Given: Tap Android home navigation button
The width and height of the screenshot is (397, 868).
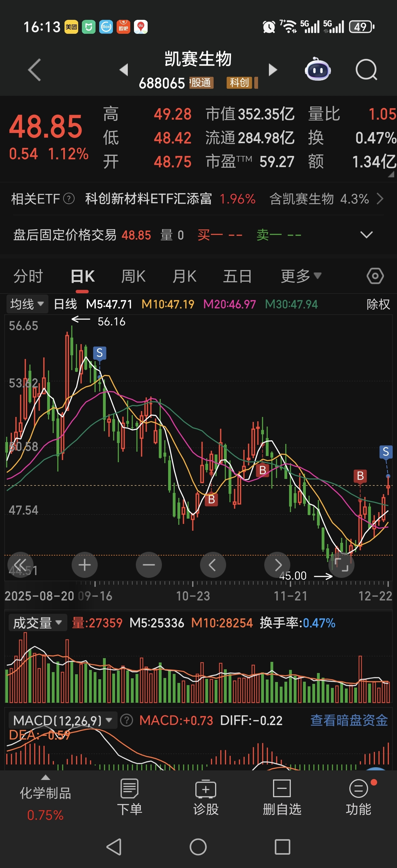Looking at the screenshot, I should click(198, 847).
